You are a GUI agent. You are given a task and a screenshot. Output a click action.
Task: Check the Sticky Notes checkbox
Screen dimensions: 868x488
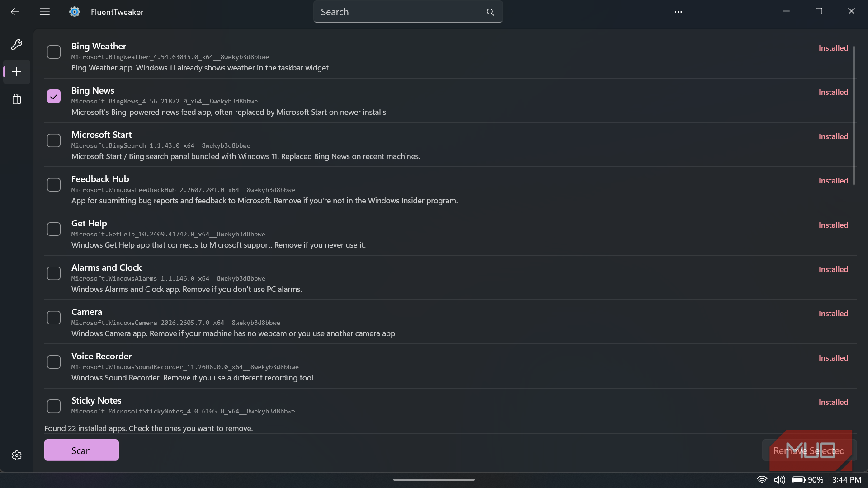coord(54,406)
